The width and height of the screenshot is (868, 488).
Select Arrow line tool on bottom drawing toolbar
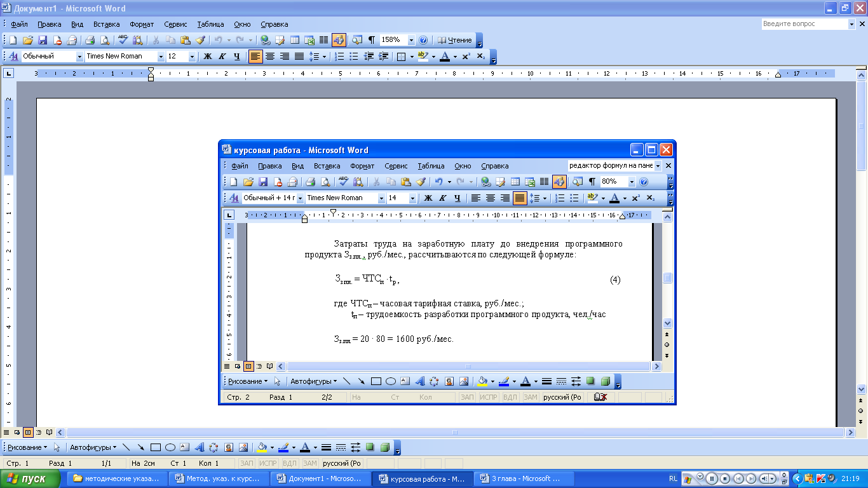140,447
